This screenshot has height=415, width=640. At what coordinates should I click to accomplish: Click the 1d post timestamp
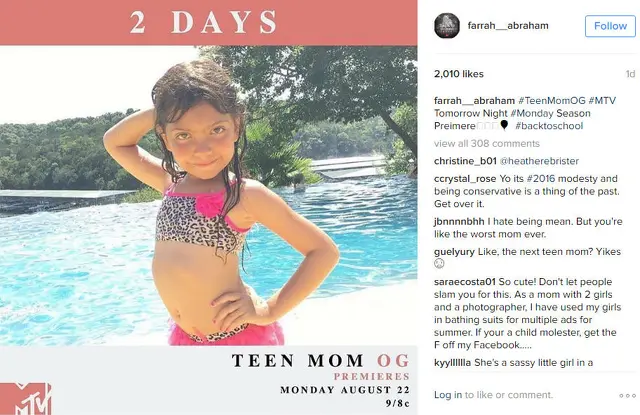coord(630,74)
